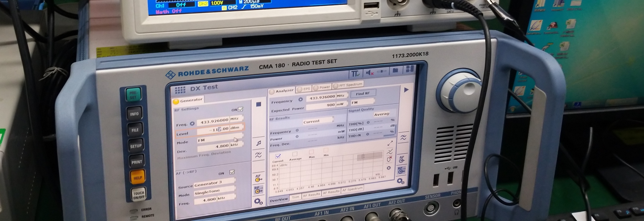Click the generator frequency 433.926000 field

point(213,121)
